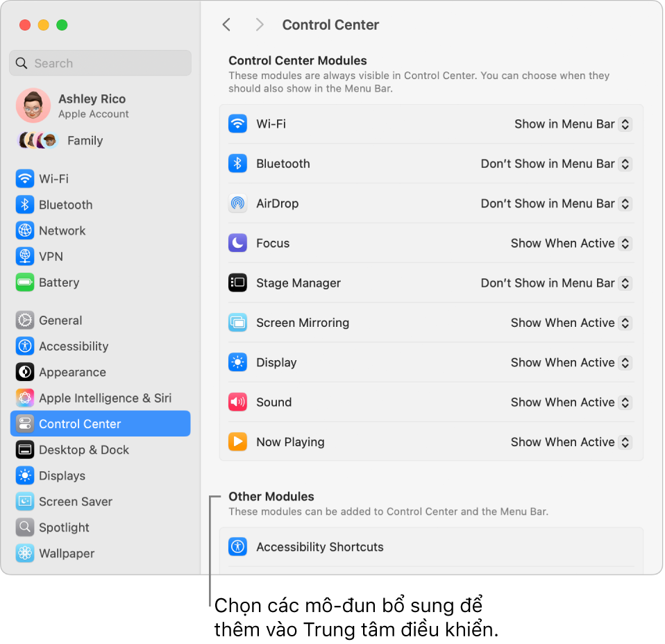The image size is (665, 644).
Task: Click the green zoom window button
Action: click(x=62, y=25)
